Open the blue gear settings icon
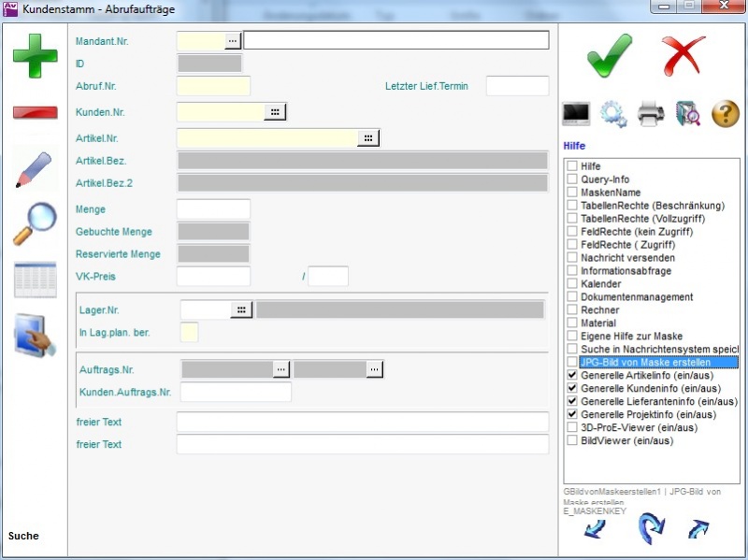Image resolution: width=748 pixels, height=560 pixels. tap(613, 114)
